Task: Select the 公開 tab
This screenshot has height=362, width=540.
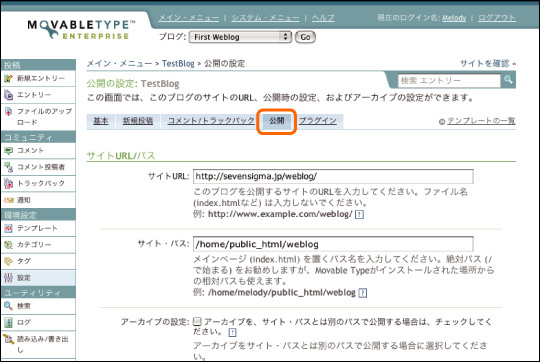Action: [x=277, y=121]
